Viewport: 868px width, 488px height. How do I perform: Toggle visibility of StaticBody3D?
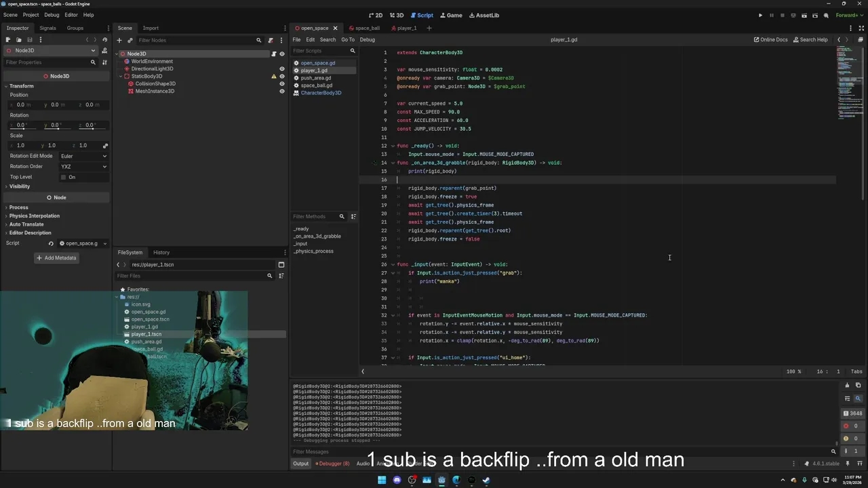(x=282, y=77)
